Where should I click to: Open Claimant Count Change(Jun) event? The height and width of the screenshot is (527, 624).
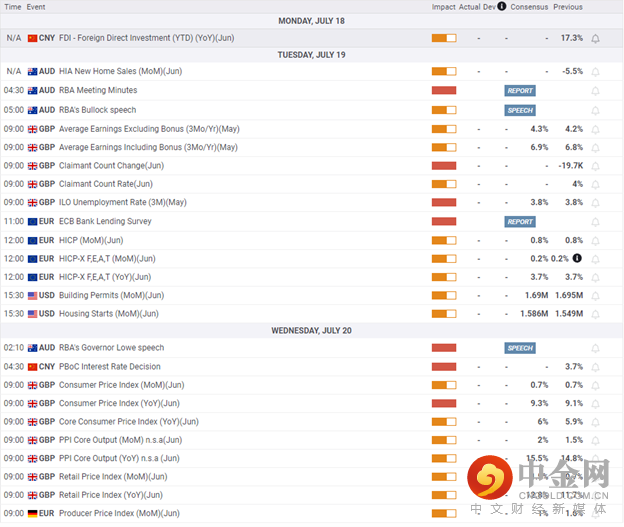coord(111,166)
